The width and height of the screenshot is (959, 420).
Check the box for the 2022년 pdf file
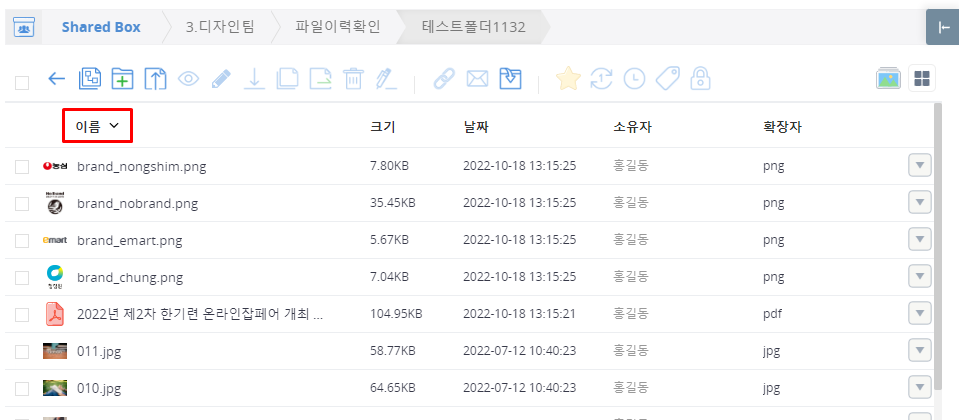(22, 315)
